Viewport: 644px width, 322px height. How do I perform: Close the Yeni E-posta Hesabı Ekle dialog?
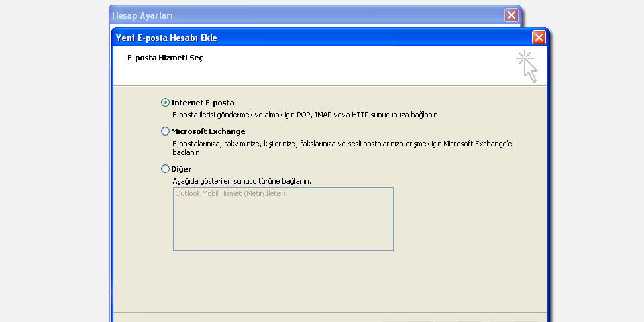(539, 38)
